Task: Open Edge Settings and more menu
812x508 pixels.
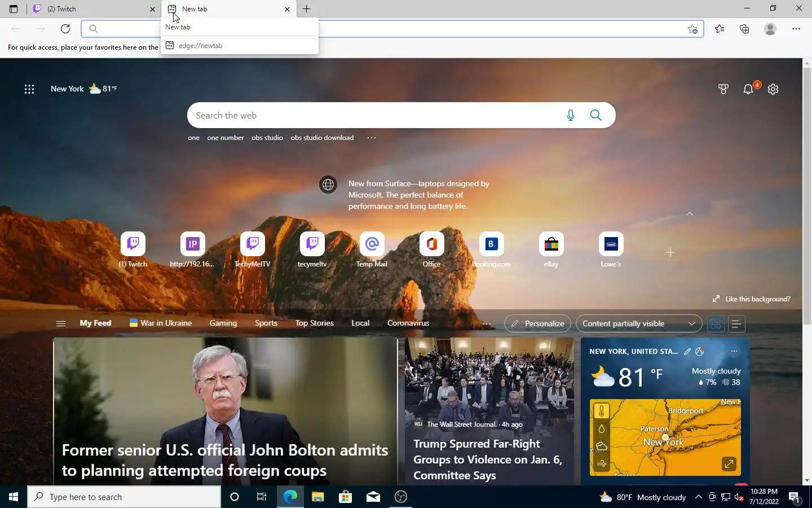Action: (x=796, y=29)
